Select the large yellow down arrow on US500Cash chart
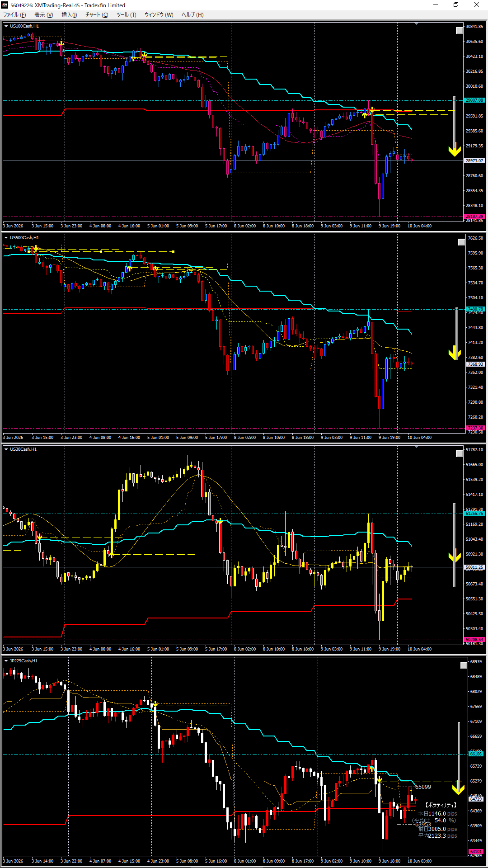 click(x=455, y=353)
